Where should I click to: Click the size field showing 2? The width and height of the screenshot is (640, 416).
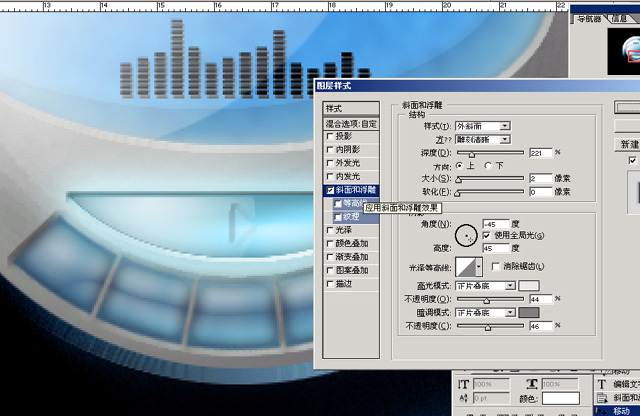(541, 178)
